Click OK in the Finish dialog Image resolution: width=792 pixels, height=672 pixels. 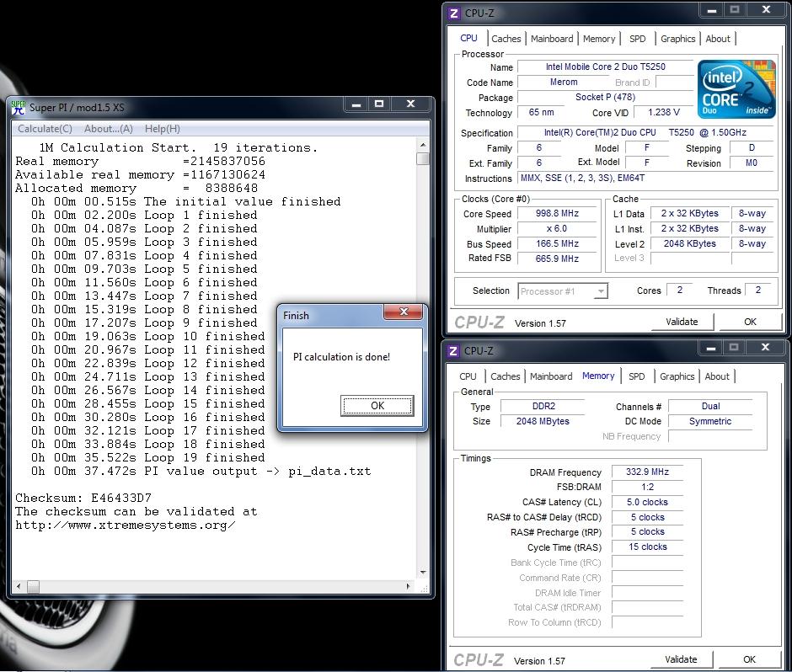coord(377,406)
